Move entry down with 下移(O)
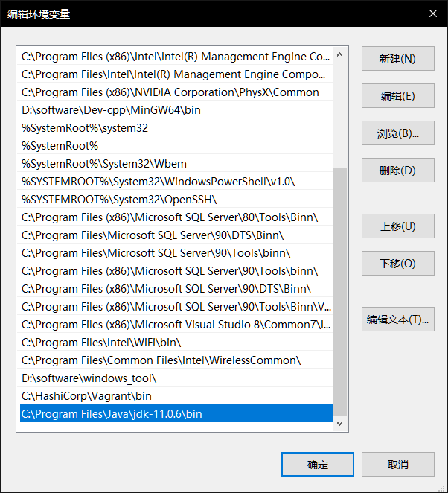Viewport: 448px width, 493px height. click(x=397, y=263)
